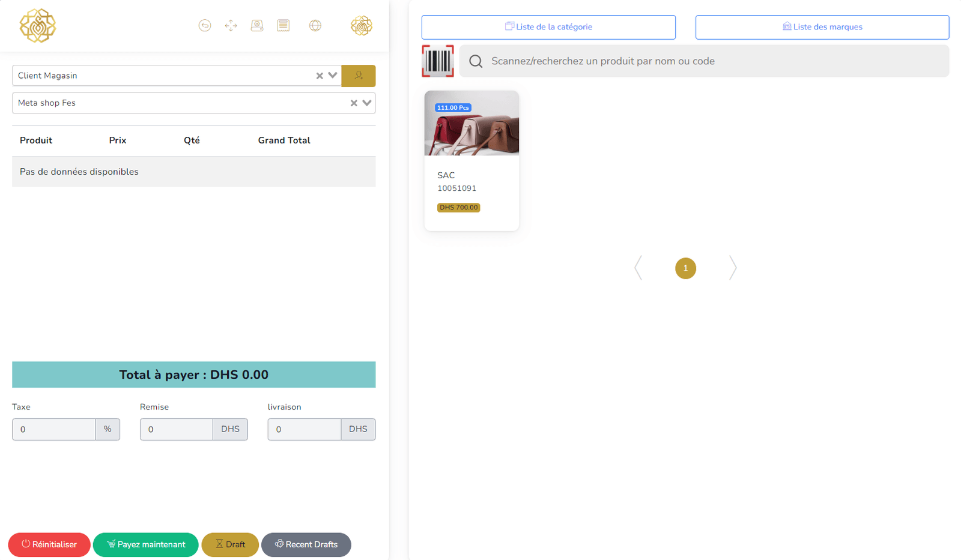The width and height of the screenshot is (961, 560).
Task: Click Payez maintenant button
Action: click(x=146, y=544)
